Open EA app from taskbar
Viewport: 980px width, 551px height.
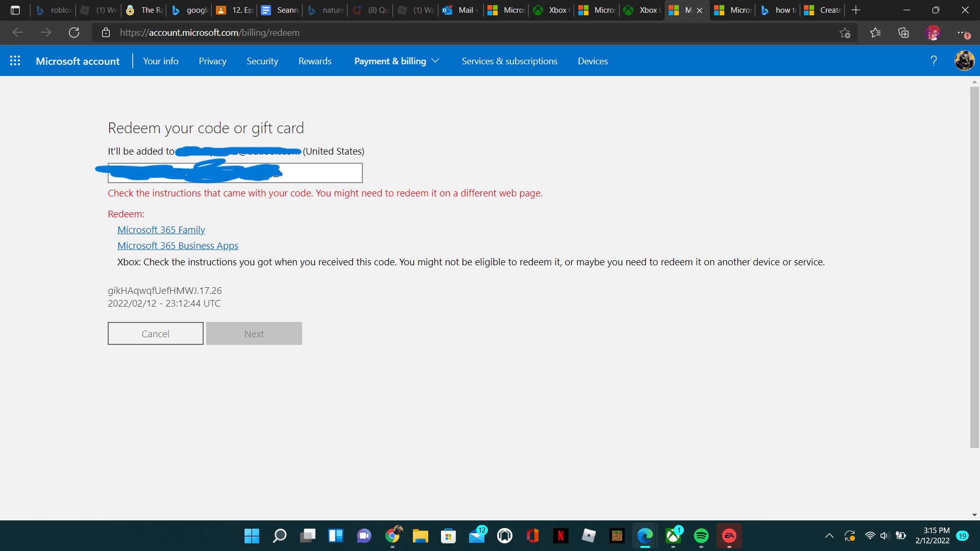(729, 536)
